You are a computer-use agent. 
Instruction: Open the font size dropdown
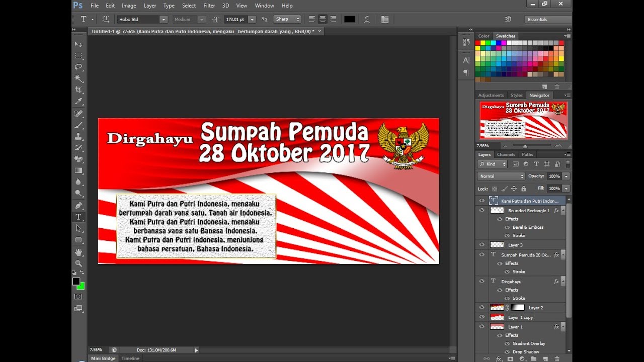coord(252,19)
